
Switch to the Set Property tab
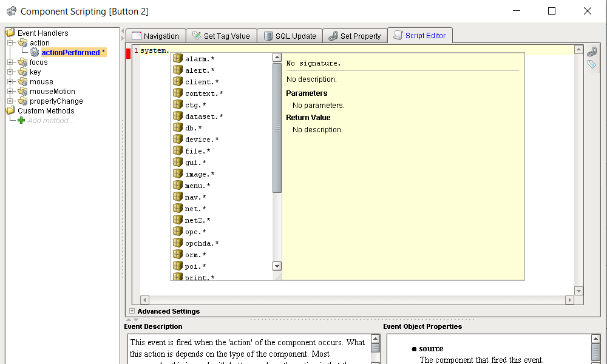[x=355, y=36]
